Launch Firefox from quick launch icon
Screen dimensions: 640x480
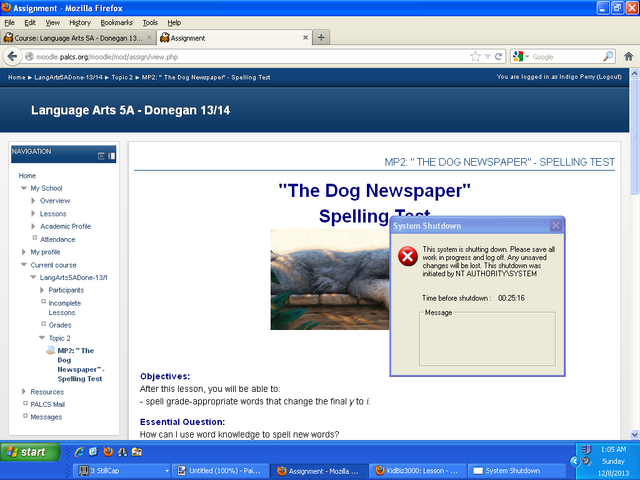pyautogui.click(x=108, y=452)
